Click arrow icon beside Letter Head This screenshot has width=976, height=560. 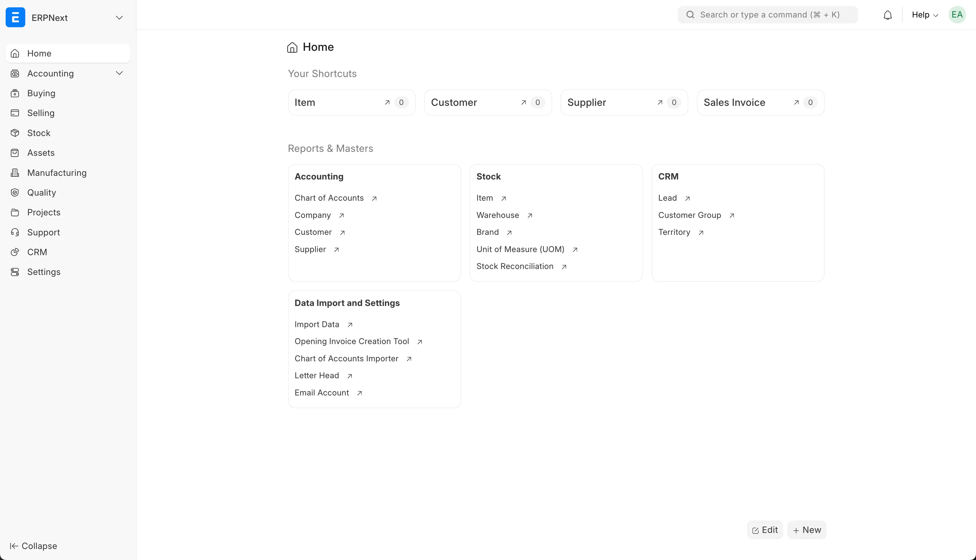350,376
